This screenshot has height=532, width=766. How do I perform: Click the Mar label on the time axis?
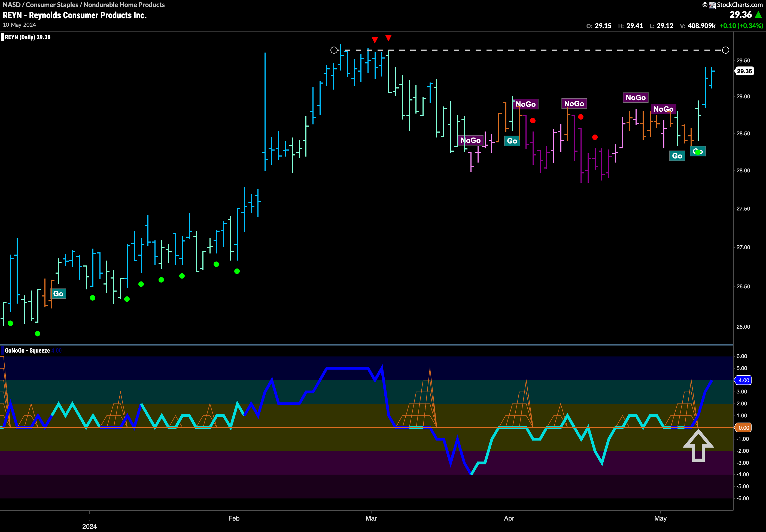coord(371,518)
